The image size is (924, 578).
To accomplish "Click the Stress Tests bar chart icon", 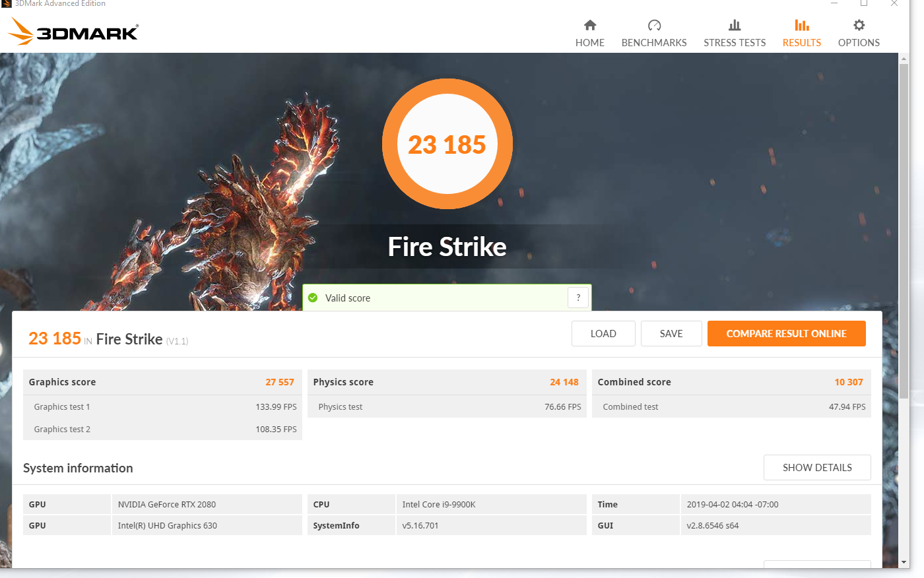I will (735, 25).
